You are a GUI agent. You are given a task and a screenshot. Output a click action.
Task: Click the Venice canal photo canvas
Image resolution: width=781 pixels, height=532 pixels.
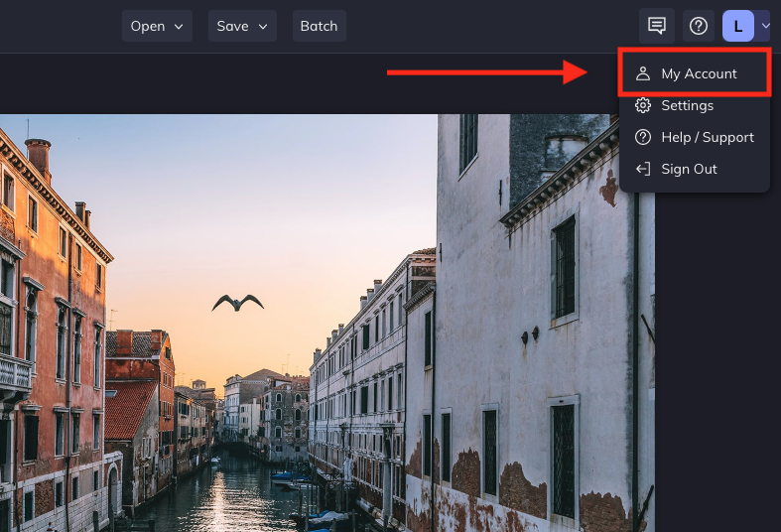click(327, 324)
